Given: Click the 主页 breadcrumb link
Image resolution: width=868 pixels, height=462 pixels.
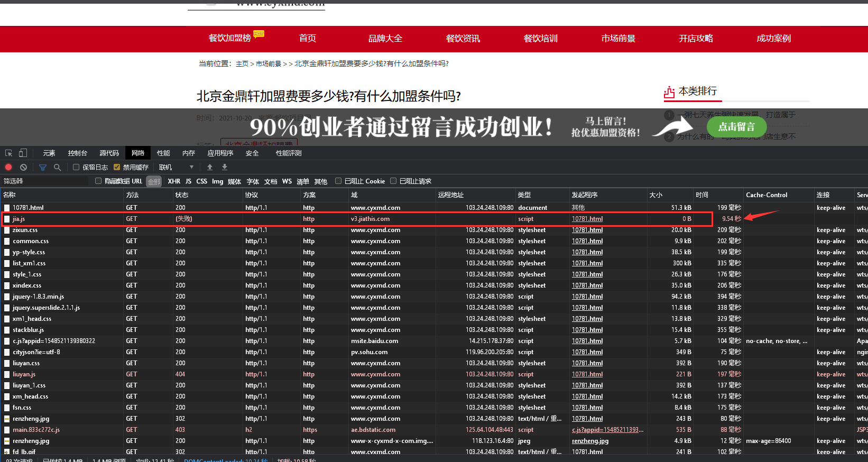Looking at the screenshot, I should (x=242, y=64).
